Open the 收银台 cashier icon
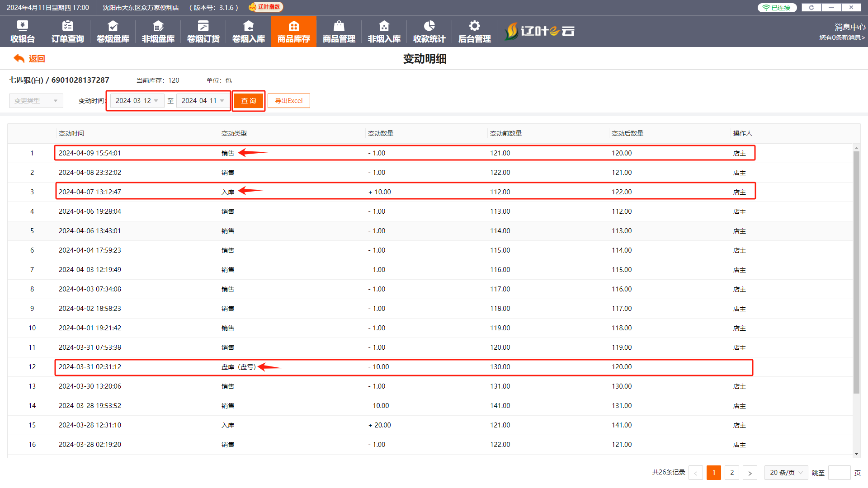The image size is (868, 488). [x=23, y=31]
